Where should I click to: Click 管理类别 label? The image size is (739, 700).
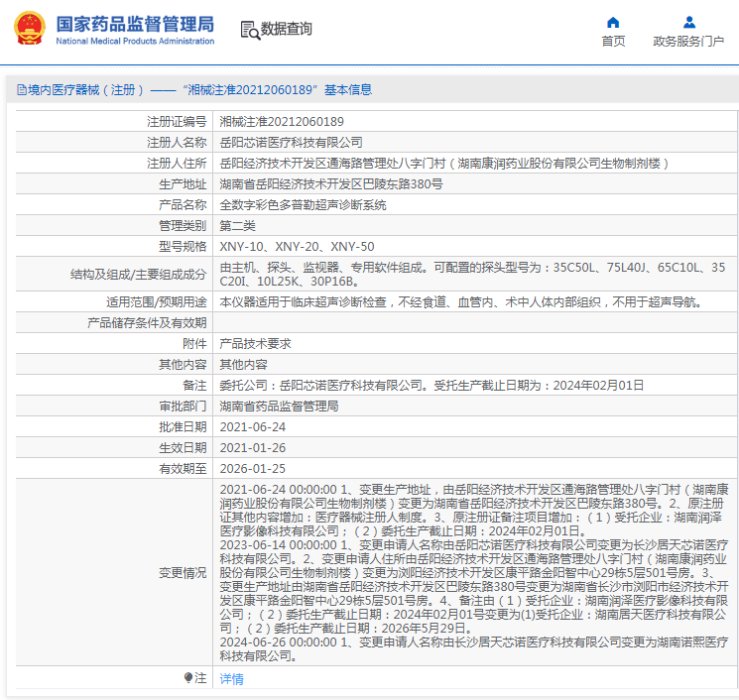[183, 225]
